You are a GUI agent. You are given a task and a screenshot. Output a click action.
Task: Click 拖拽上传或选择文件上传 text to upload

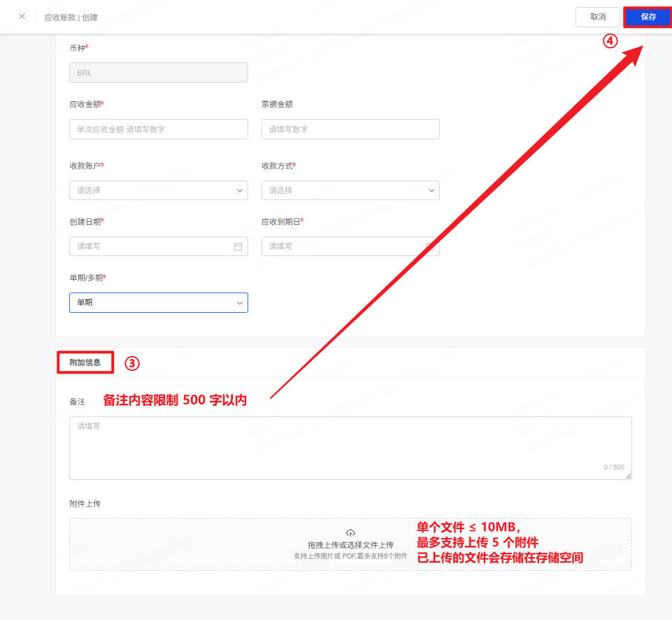coord(350,545)
